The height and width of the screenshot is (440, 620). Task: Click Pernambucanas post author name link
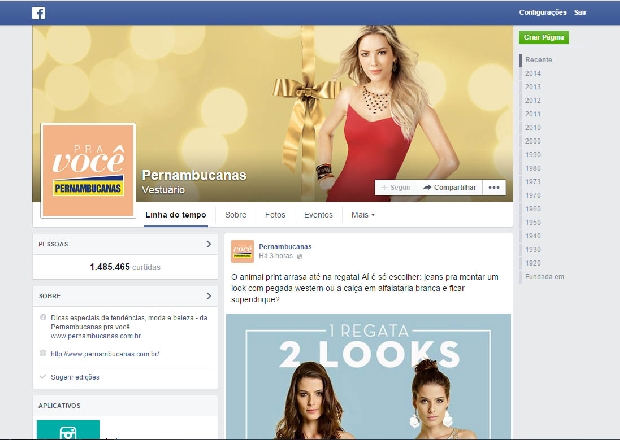(285, 247)
